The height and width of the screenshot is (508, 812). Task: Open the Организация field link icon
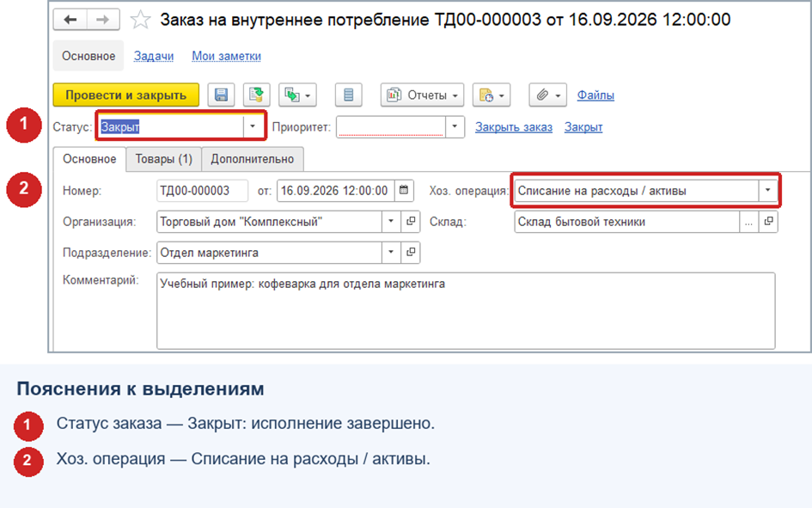click(411, 222)
